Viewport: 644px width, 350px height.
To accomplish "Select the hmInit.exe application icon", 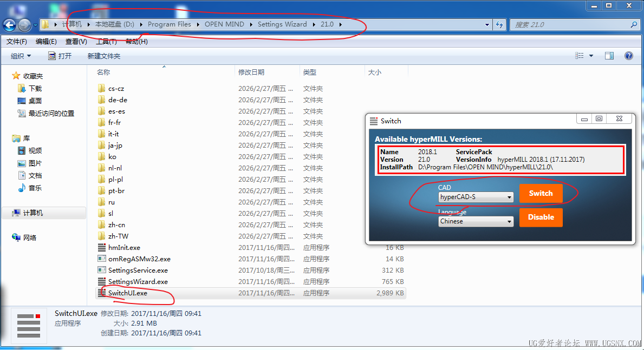I will pos(101,247).
